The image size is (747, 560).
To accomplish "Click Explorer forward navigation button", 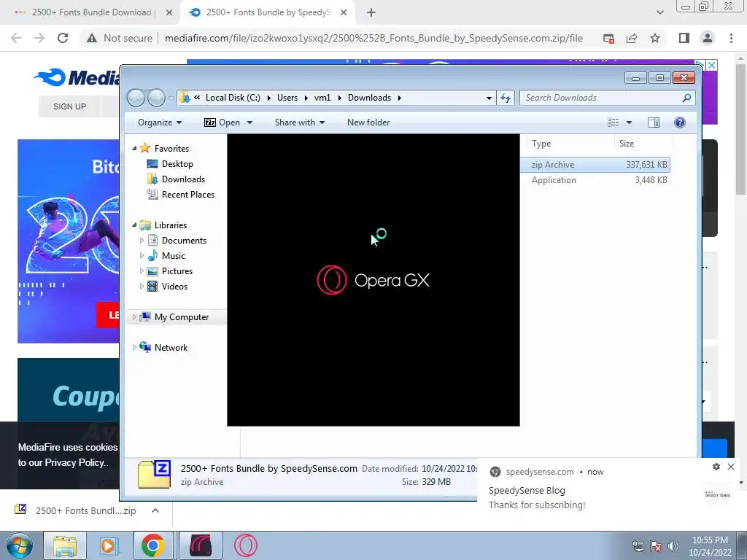I will (156, 98).
